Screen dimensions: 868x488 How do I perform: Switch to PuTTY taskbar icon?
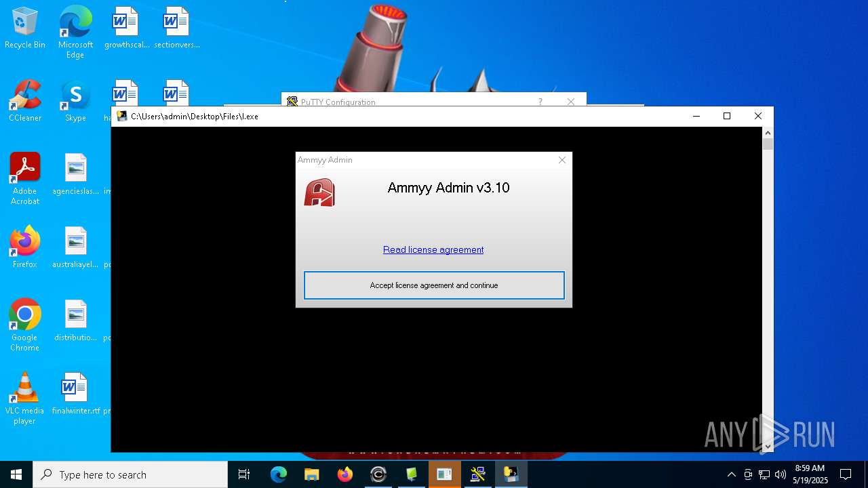coord(478,474)
